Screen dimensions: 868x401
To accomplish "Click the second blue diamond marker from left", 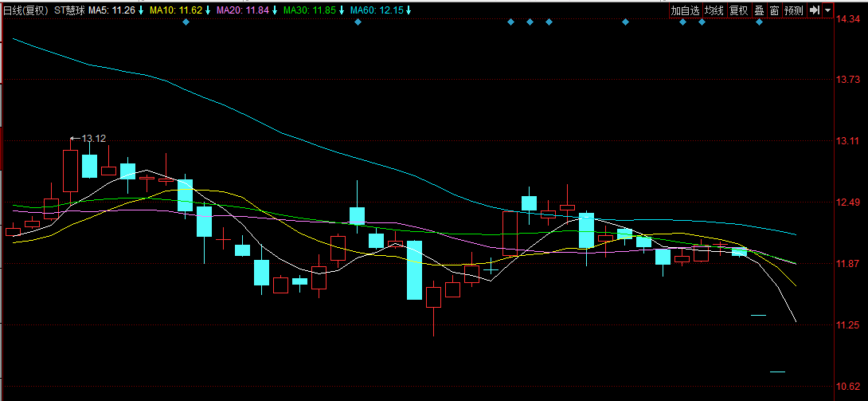I will tap(358, 22).
